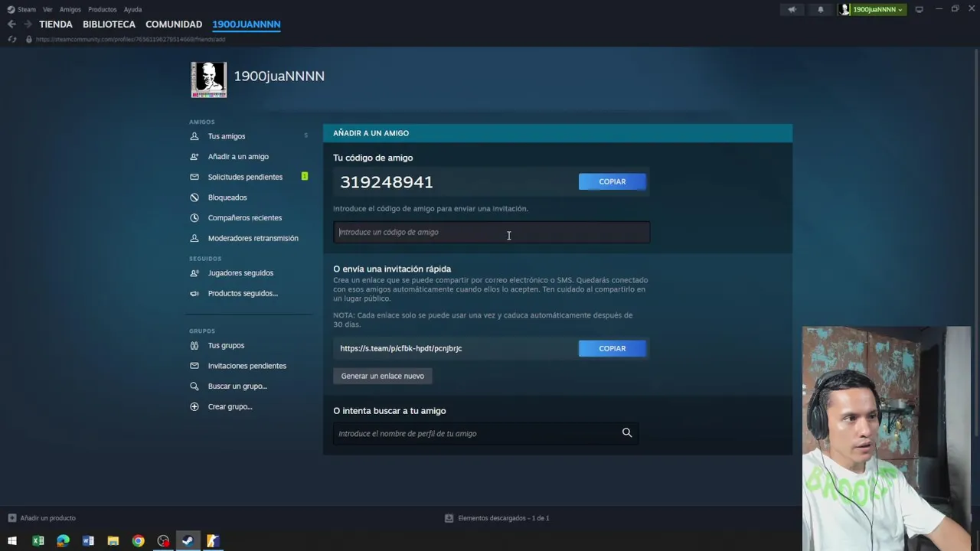This screenshot has width=980, height=551.
Task: Click the Tus amigos person icon
Action: pos(194,136)
